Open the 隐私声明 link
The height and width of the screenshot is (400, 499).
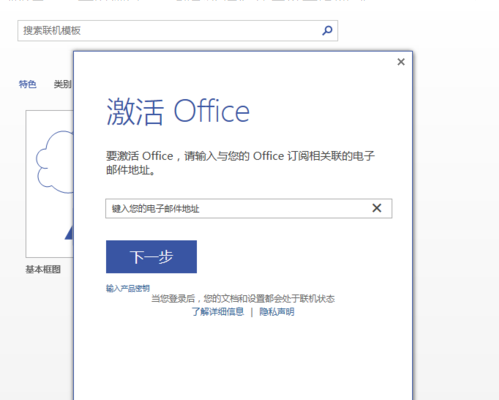point(277,312)
